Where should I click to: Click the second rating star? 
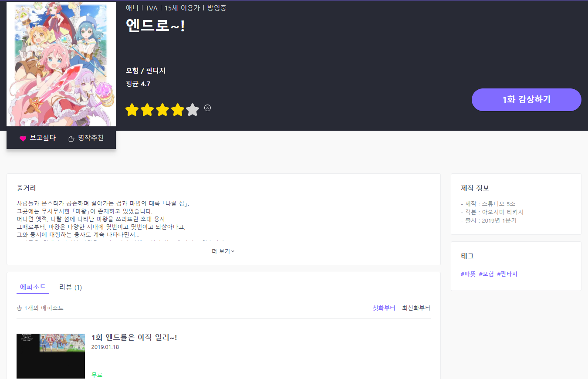point(147,110)
